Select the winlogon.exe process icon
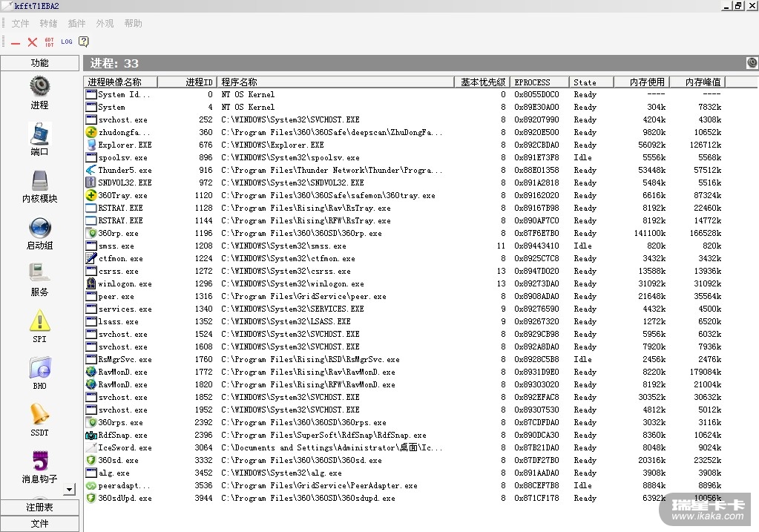The height and width of the screenshot is (532, 759). (x=91, y=283)
